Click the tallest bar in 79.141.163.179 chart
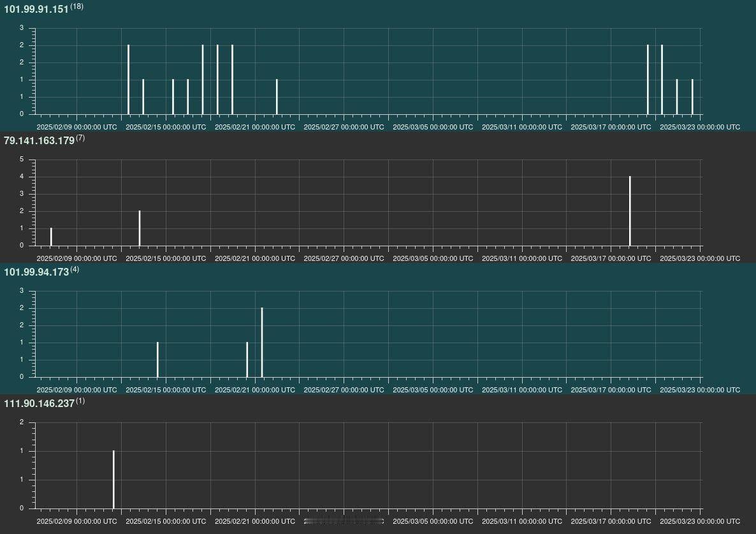The image size is (756, 534). tap(630, 211)
